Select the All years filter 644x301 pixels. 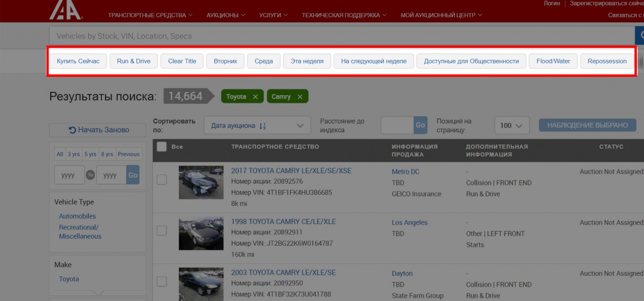click(x=60, y=154)
